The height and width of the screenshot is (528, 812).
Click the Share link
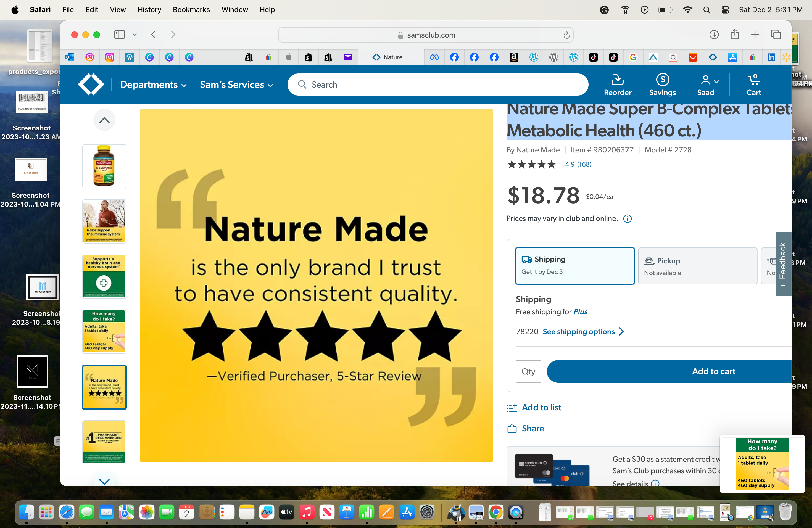pos(532,428)
